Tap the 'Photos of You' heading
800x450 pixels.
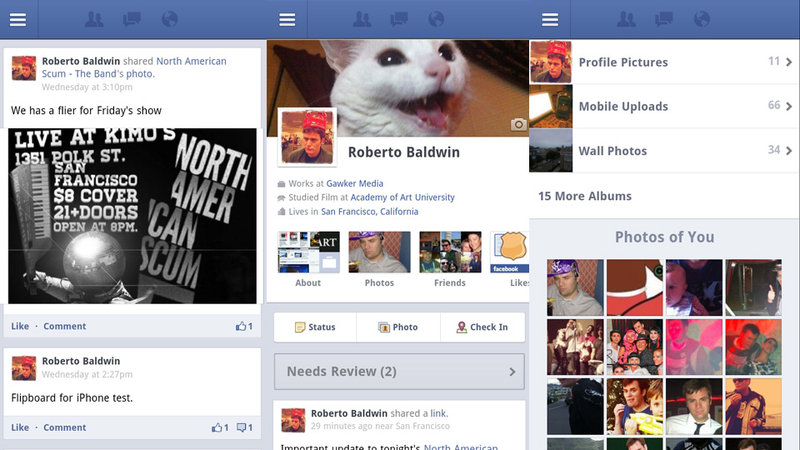664,237
